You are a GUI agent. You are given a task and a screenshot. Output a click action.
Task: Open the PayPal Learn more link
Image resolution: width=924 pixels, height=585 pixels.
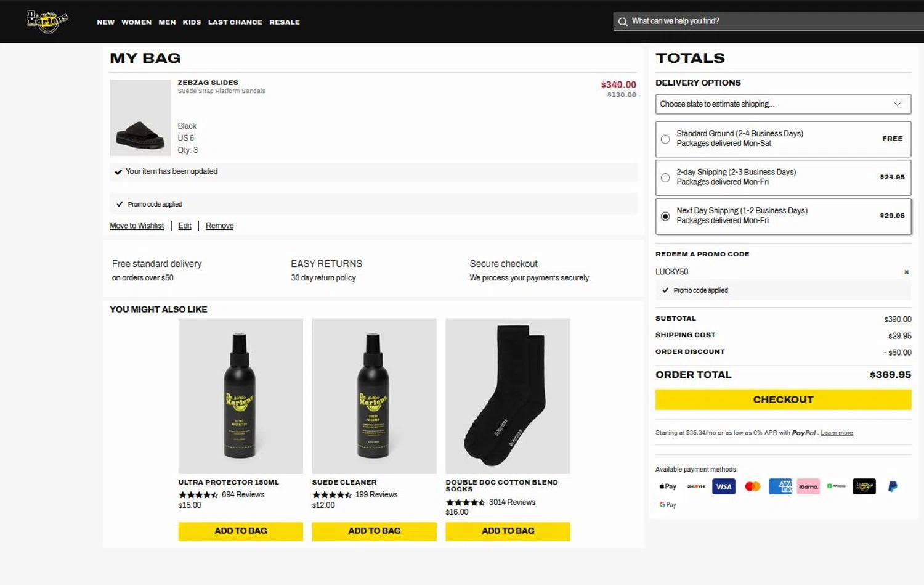[837, 433]
